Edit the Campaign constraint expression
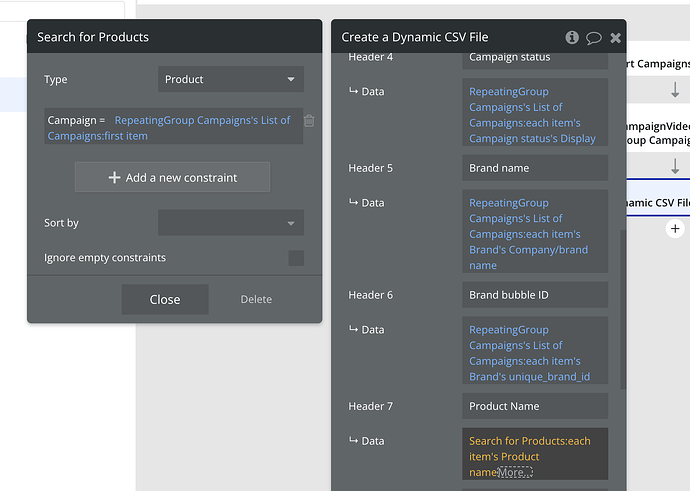 [170, 128]
